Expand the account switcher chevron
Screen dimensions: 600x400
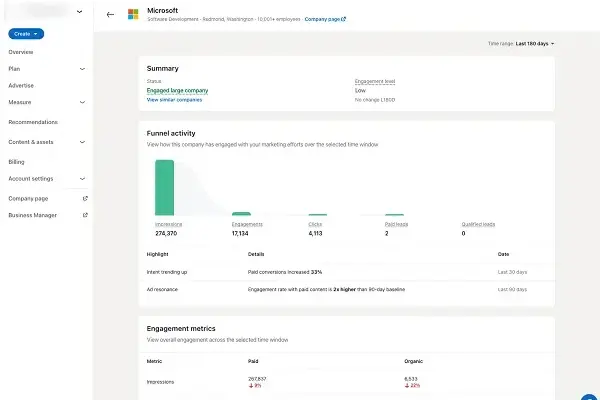[x=80, y=12]
